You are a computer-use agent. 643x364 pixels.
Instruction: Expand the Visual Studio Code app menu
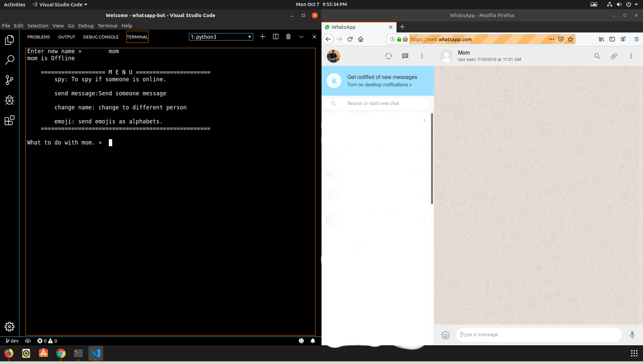pyautogui.click(x=60, y=4)
